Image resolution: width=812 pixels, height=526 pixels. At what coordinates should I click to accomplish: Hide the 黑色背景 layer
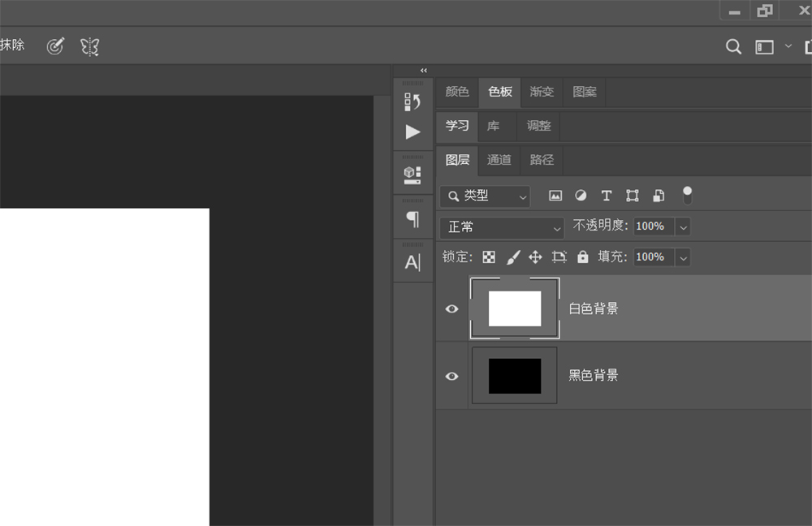(452, 376)
